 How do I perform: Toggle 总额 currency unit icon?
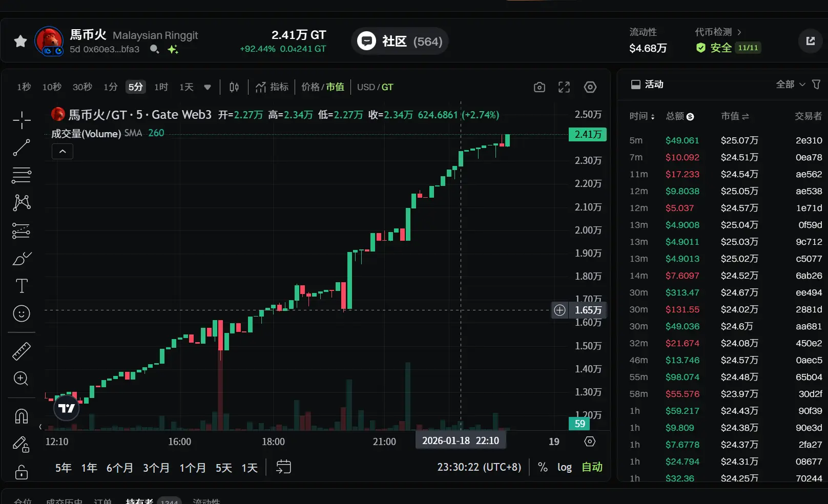click(690, 117)
